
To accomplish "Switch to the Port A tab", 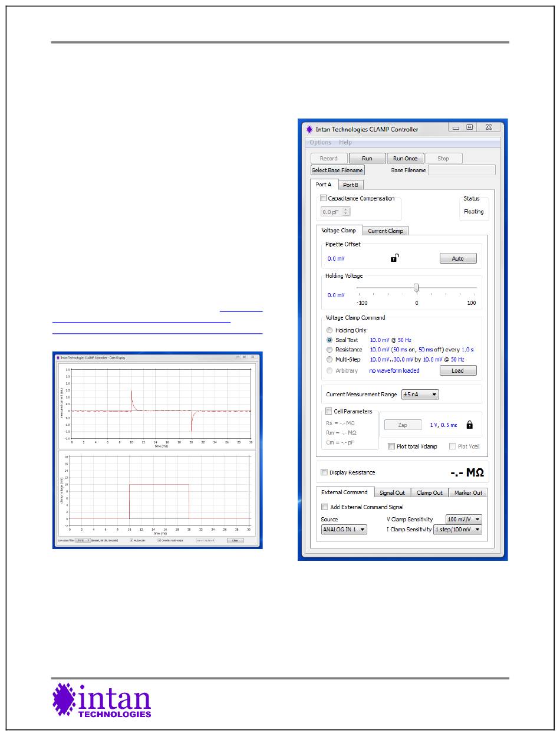I will 324,185.
